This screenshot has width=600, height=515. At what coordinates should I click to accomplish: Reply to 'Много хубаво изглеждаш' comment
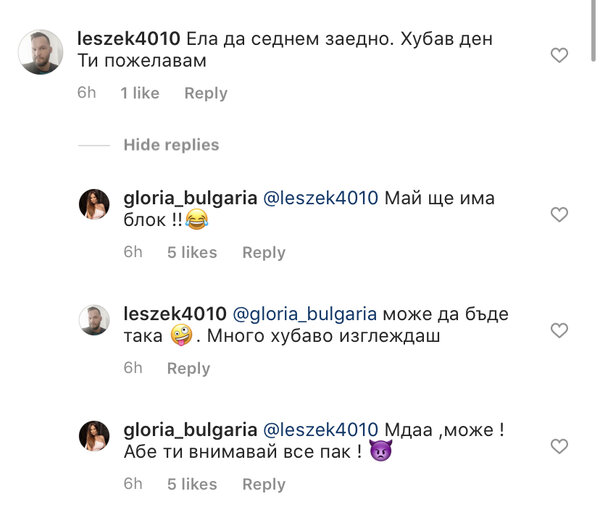pyautogui.click(x=189, y=368)
